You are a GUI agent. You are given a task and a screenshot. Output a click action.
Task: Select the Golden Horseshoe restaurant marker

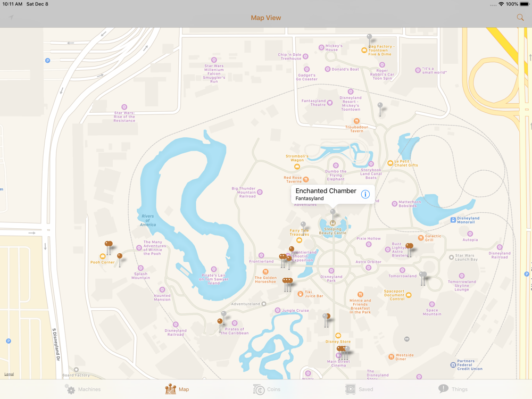[265, 272]
